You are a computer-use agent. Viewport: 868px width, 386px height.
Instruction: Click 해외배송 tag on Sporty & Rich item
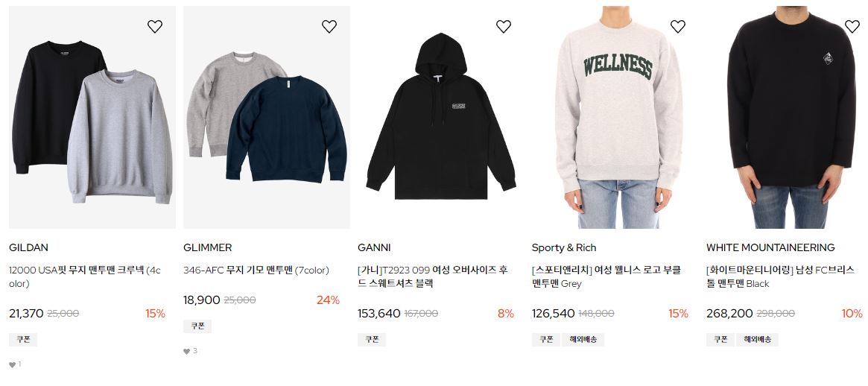pyautogui.click(x=583, y=340)
